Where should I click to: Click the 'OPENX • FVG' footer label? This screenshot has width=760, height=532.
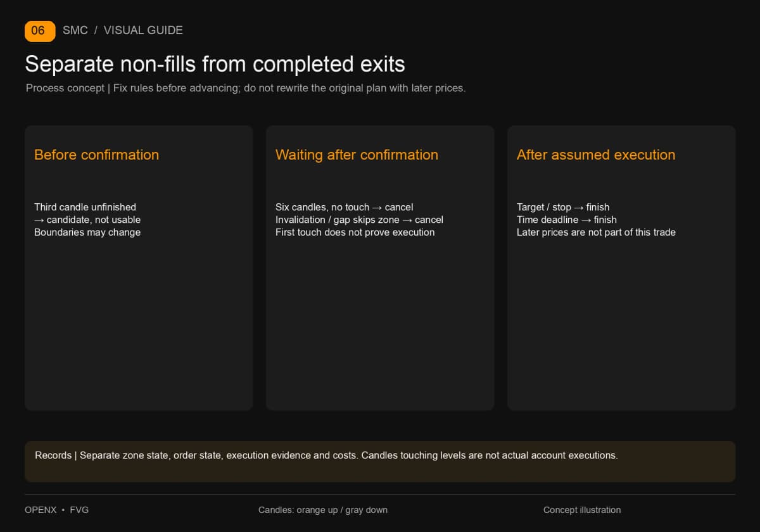tap(57, 510)
